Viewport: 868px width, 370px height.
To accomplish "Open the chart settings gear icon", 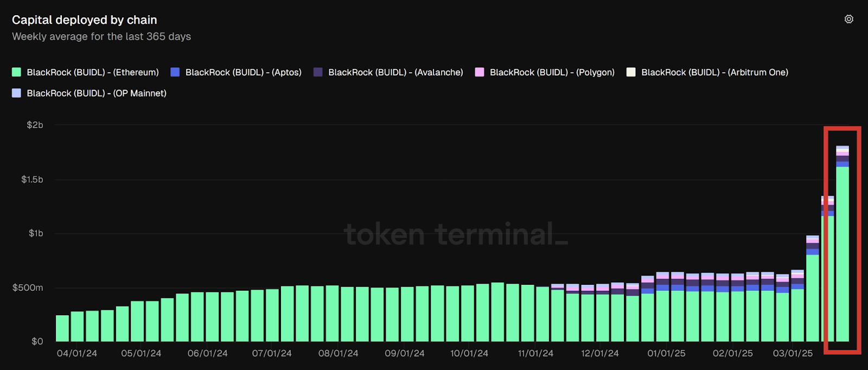I will [x=849, y=19].
